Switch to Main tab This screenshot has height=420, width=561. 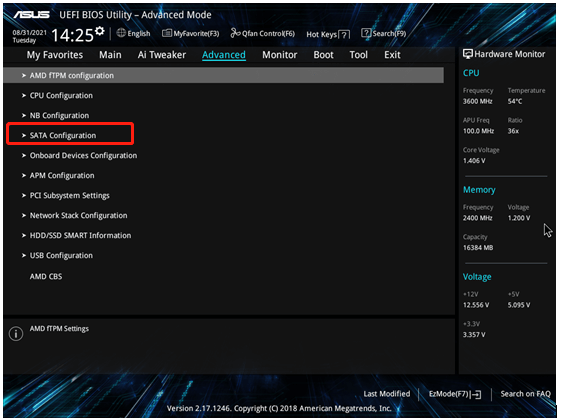110,55
